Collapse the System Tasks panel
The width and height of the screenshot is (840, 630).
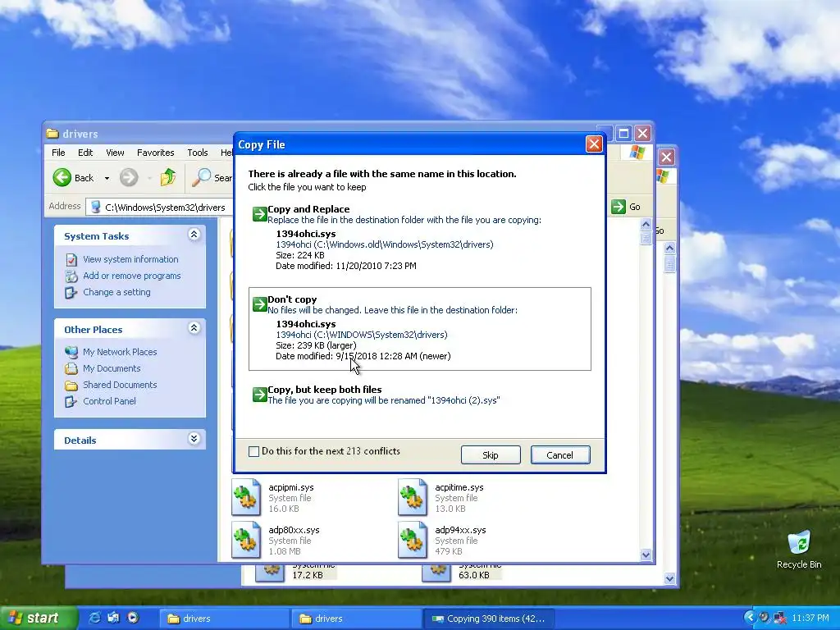click(x=194, y=235)
